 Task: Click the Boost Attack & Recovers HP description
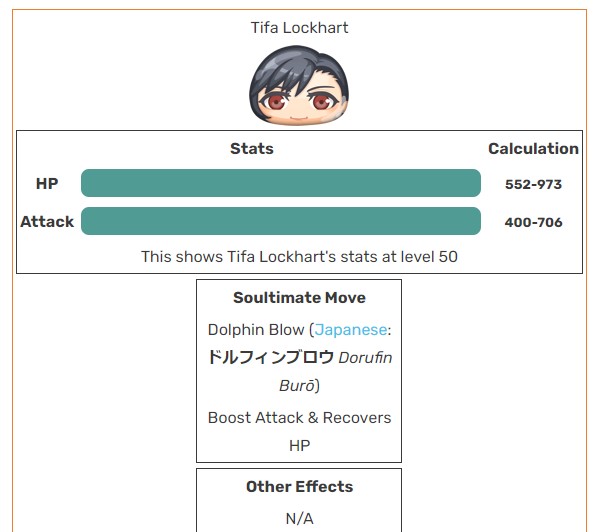299,431
